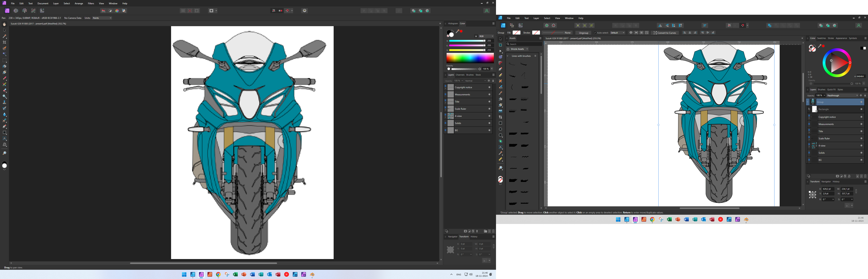
Task: Switch to Tone Mapping Persona in Affinity Photo
Action: click(x=33, y=11)
